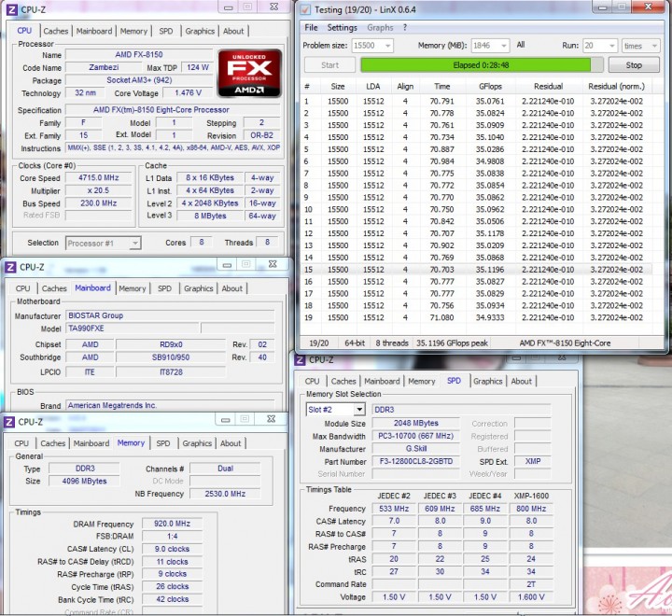Screen dimensions: 672x616
Task: Click the Southbridge value SB910/950
Action: [171, 357]
